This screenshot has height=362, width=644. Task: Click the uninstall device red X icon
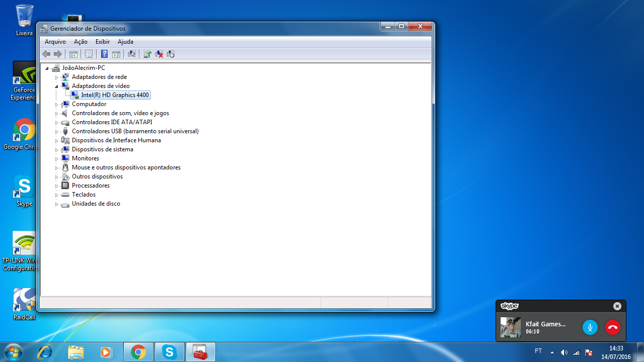[x=159, y=54]
